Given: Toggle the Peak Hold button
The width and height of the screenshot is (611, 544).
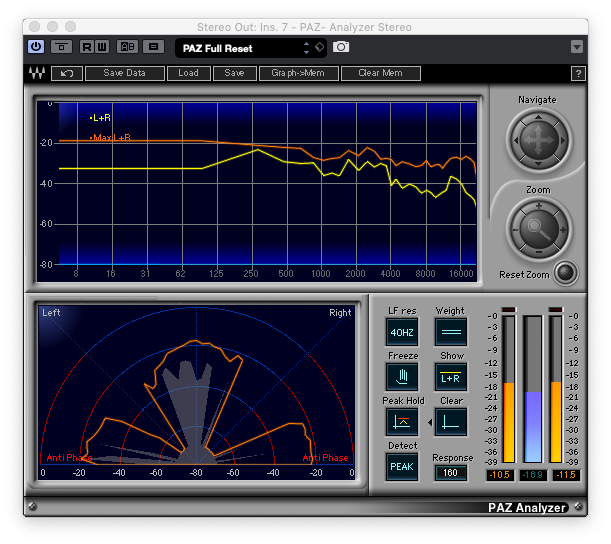Looking at the screenshot, I should tap(402, 422).
